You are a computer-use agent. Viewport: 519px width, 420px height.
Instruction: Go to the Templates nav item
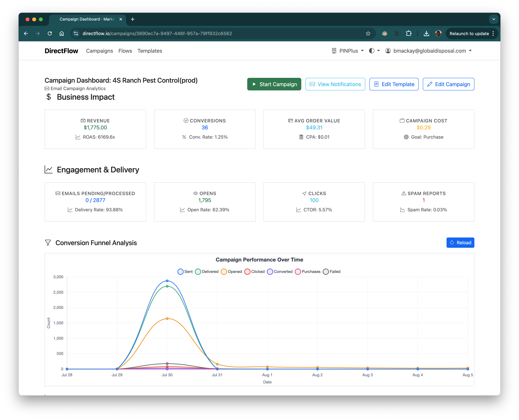click(x=150, y=51)
